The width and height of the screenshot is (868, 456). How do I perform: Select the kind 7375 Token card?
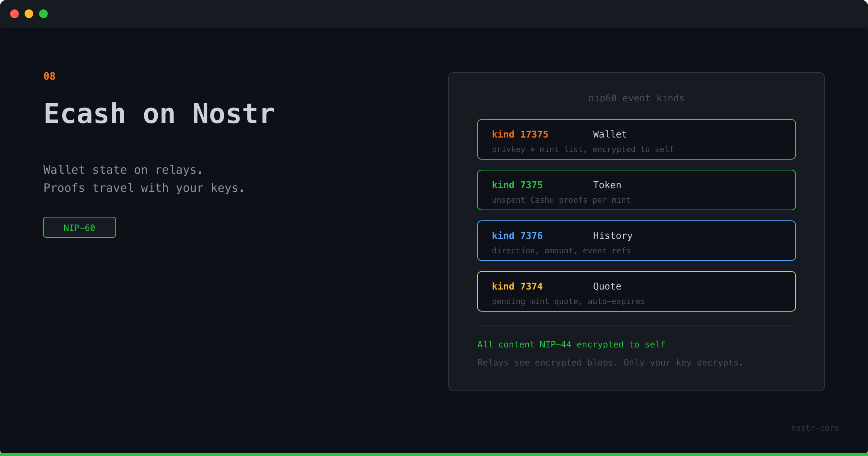click(636, 190)
